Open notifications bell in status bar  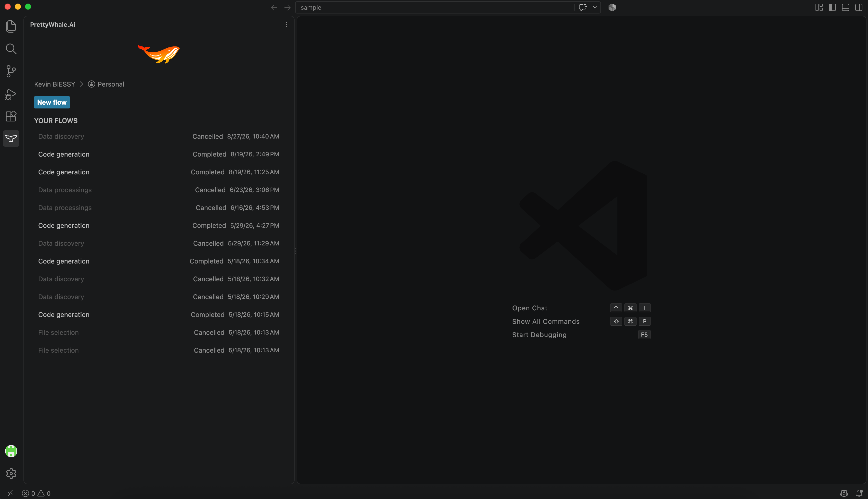coord(859,493)
